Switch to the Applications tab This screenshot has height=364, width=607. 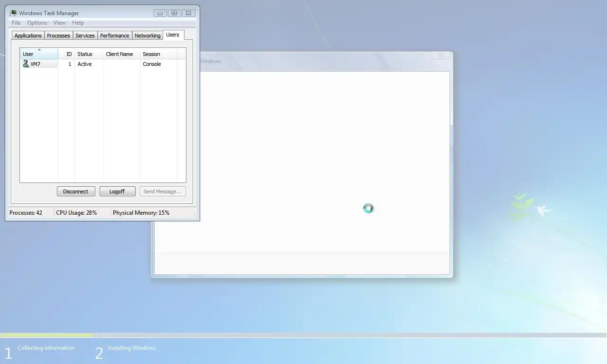coord(28,36)
